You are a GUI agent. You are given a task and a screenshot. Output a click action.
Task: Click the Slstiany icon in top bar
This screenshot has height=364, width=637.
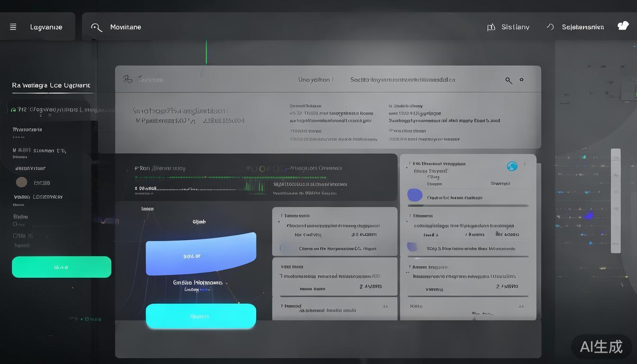point(491,27)
